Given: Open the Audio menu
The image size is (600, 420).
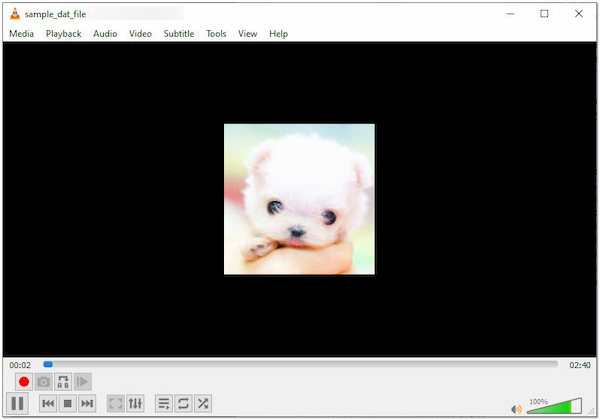Looking at the screenshot, I should coord(105,34).
